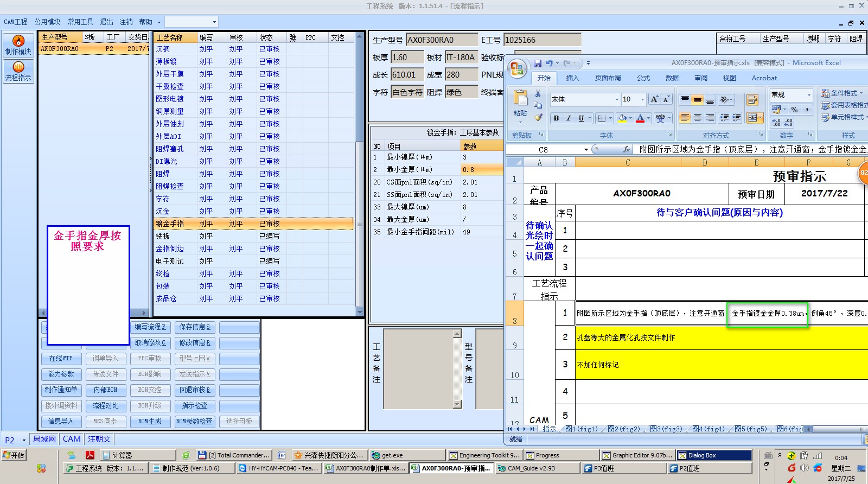Image resolution: width=868 pixels, height=484 pixels.
Task: Click the bottom-align icon in Excel
Action: [710, 99]
